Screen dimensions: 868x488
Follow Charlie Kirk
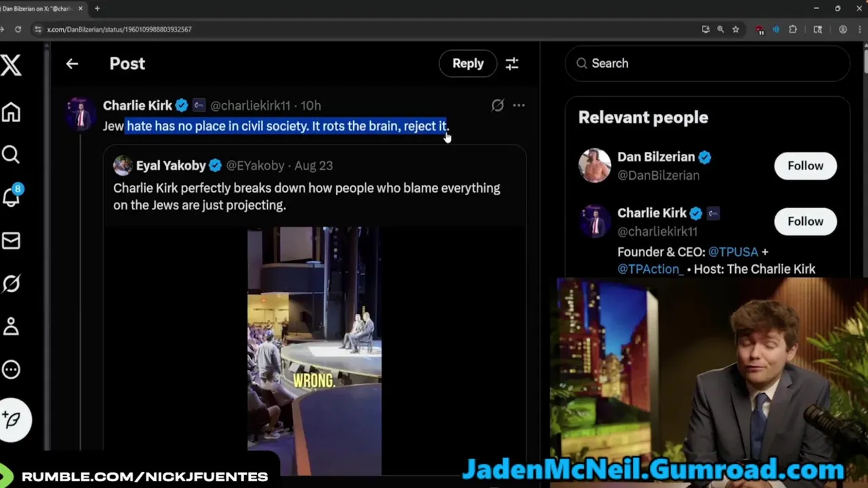tap(805, 222)
